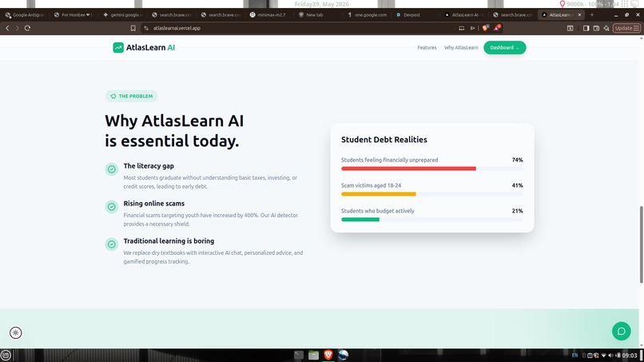Screen dimensions: 644x362
Task: Click the green Dashboard button
Action: click(504, 48)
